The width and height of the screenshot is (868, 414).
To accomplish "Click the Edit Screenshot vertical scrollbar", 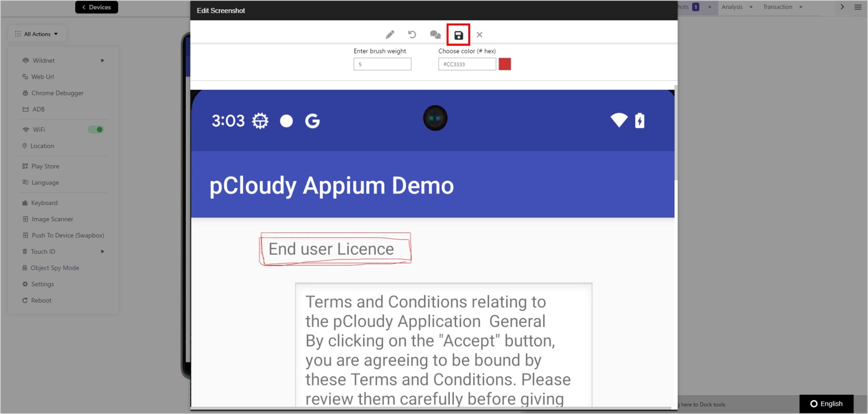I will point(676,133).
